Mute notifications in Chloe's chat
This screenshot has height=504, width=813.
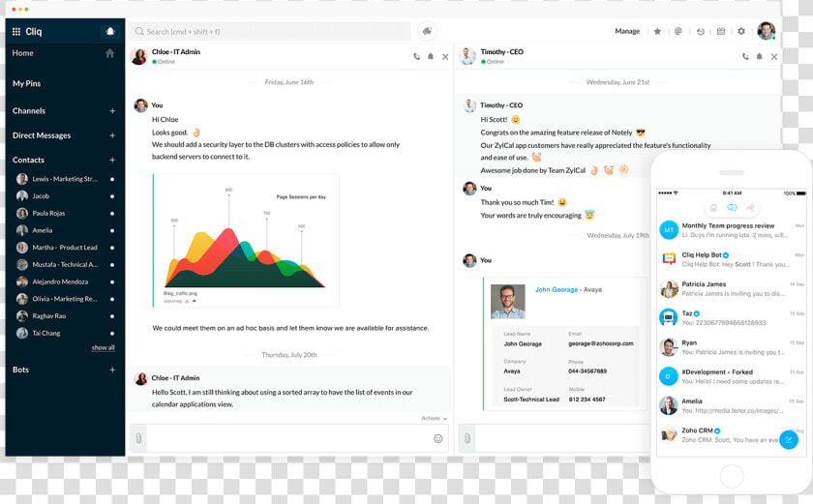click(431, 56)
